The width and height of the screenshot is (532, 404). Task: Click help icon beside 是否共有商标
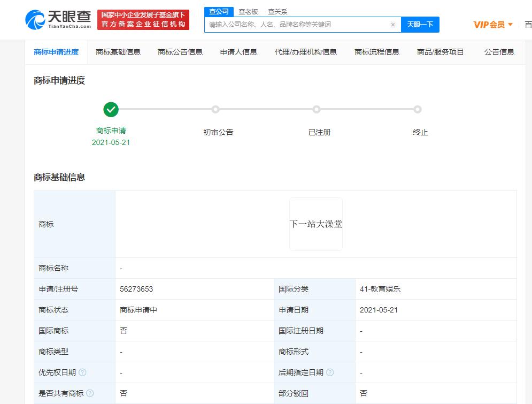(x=90, y=393)
